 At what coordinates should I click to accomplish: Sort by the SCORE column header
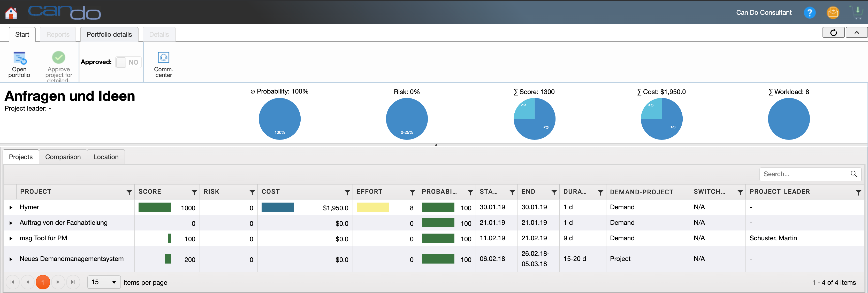[x=150, y=192]
